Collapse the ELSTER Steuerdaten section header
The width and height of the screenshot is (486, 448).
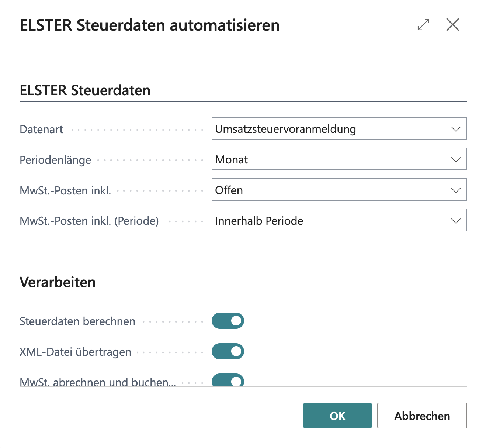click(x=85, y=90)
